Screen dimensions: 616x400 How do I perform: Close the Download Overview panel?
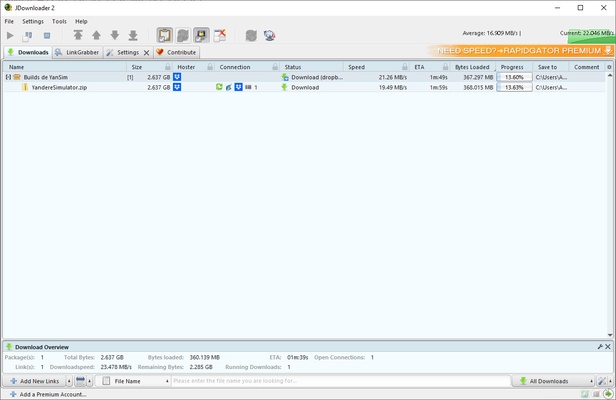pyautogui.click(x=608, y=347)
